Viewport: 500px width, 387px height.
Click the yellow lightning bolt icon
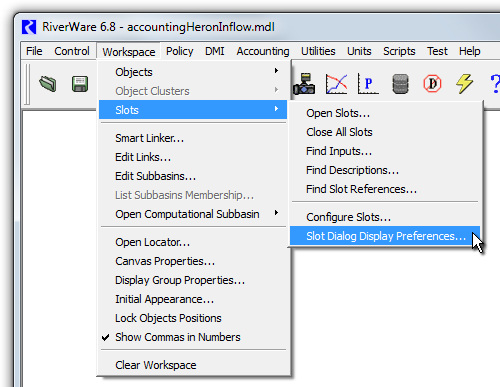[464, 83]
